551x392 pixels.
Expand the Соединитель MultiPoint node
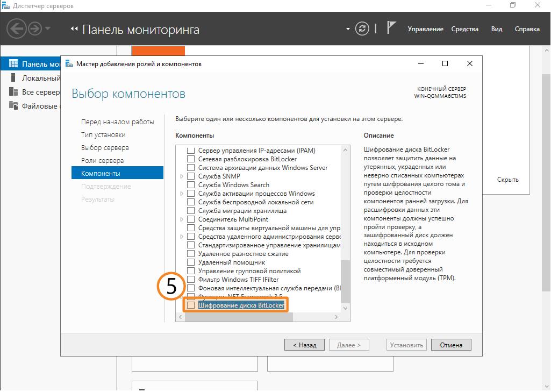[182, 219]
